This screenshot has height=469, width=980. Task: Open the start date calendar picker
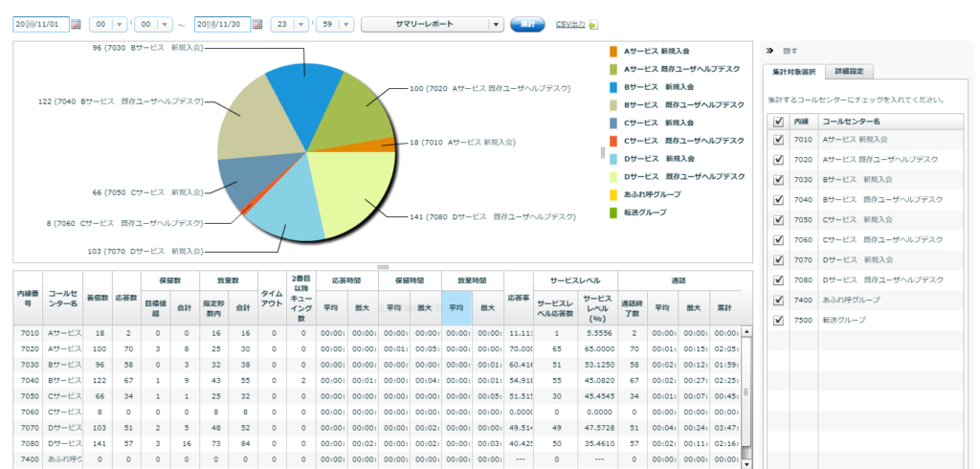pos(76,24)
